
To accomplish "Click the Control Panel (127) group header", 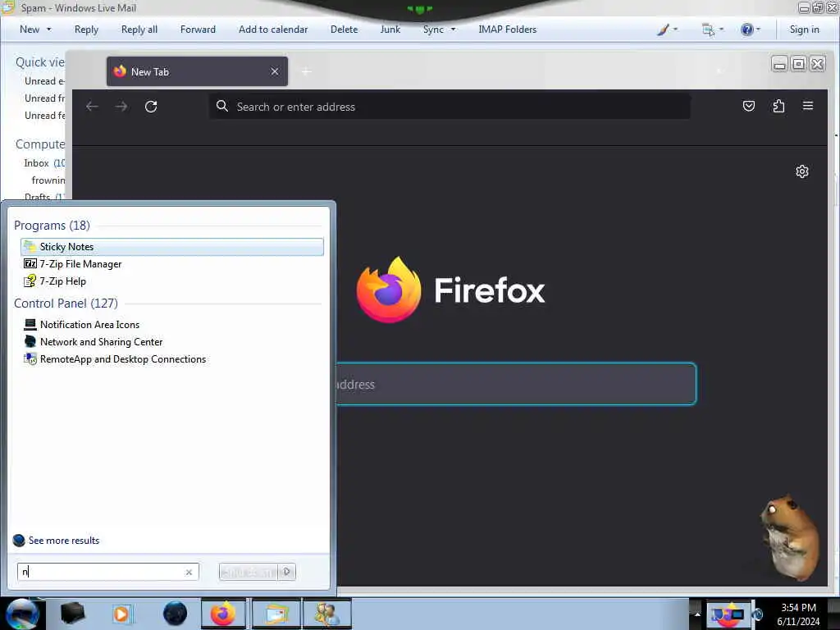I will 66,304.
